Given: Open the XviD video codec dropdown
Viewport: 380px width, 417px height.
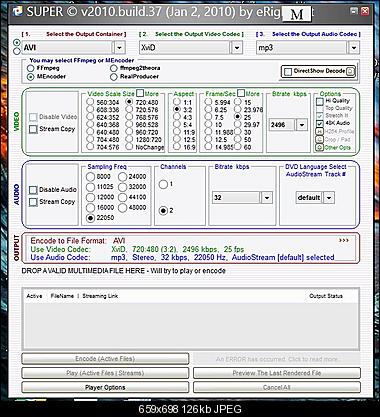Looking at the screenshot, I should 237,47.
